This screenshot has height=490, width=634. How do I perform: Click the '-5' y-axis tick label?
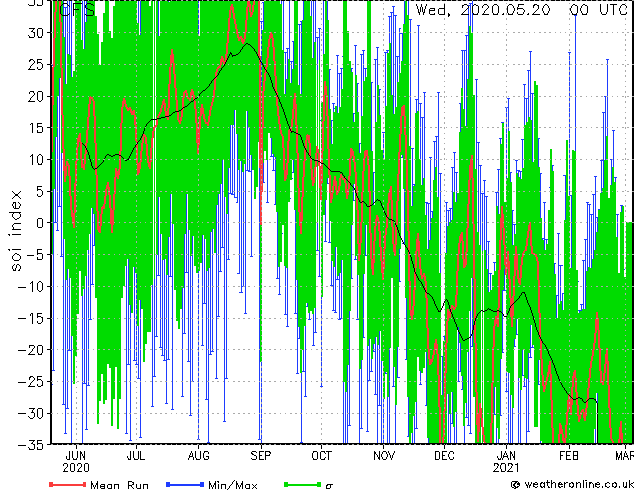click(36, 255)
